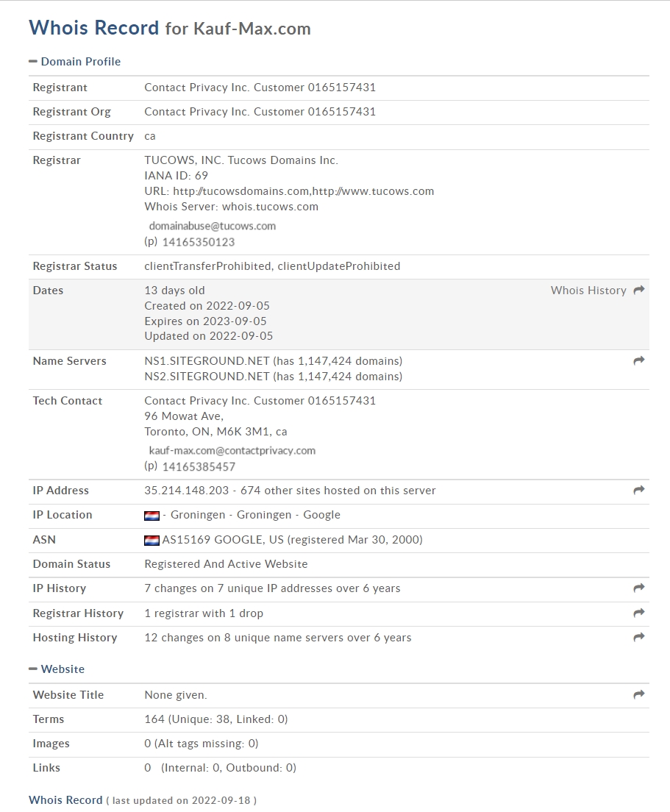
Task: Click the IP Address row arrow icon
Action: point(639,490)
